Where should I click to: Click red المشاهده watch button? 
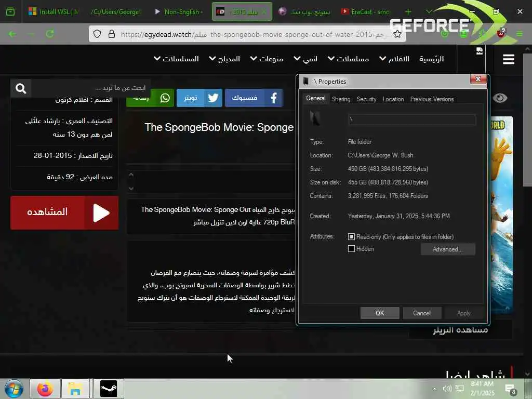[64, 212]
